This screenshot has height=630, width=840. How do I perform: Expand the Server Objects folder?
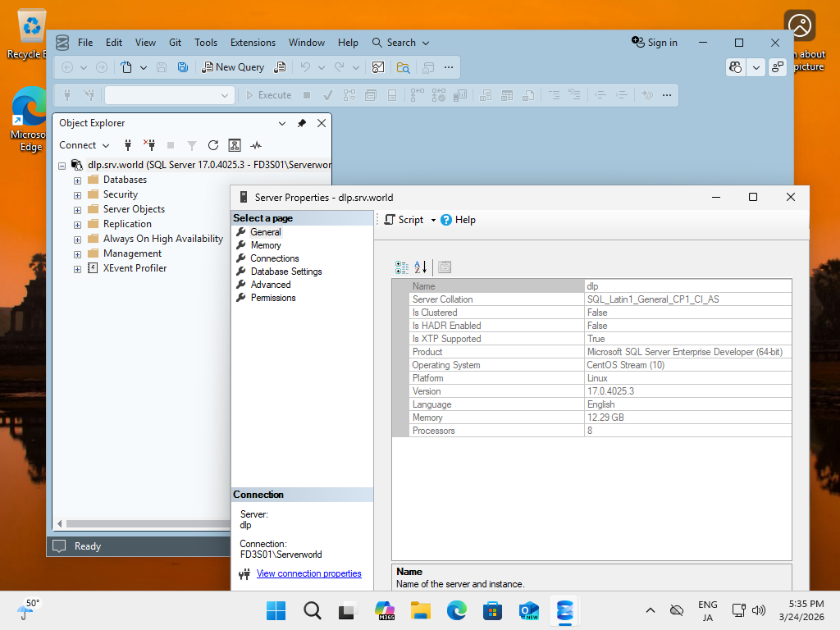(77, 210)
